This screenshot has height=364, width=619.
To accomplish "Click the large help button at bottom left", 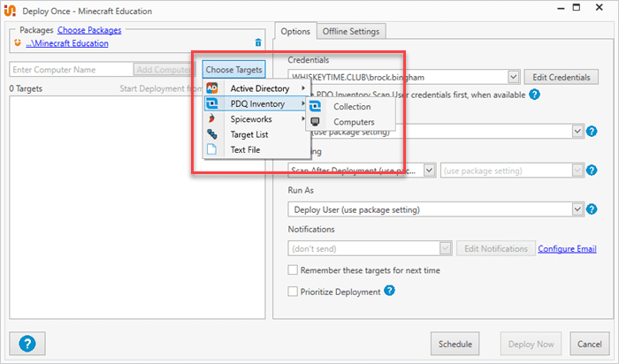I will pyautogui.click(x=27, y=344).
